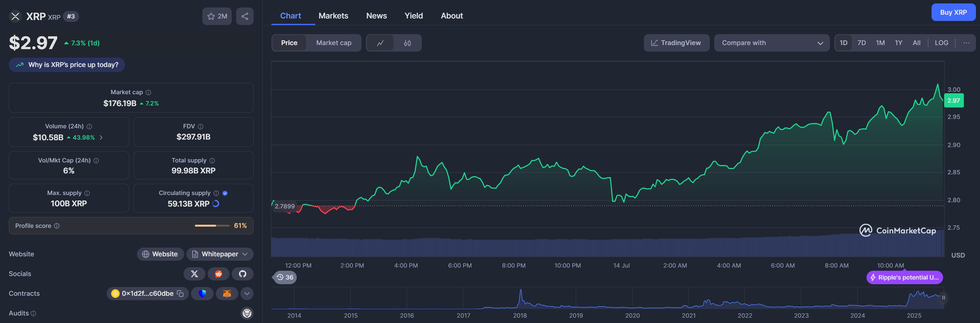Open the Compare with dropdown
Viewport: 980px width, 323px height.
[771, 43]
